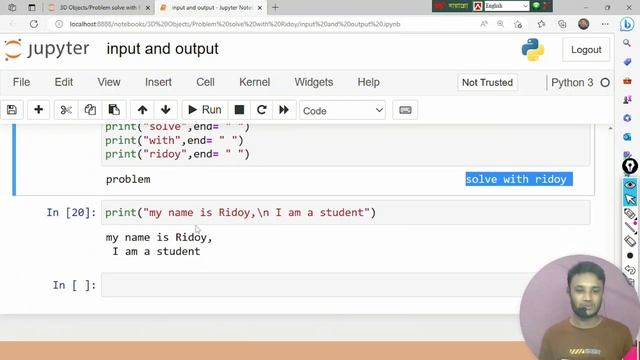The image size is (640, 360).
Task: Pick the black color dot in annotation toolbar
Action: (x=630, y=256)
